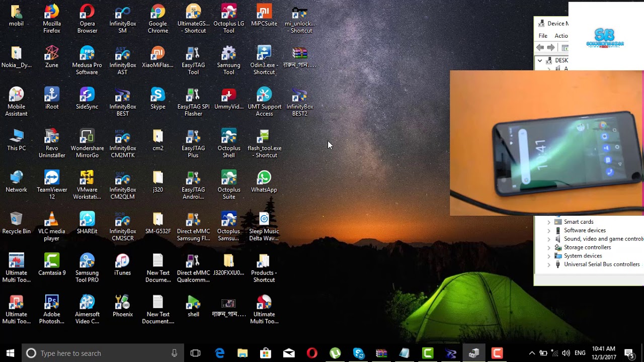644x362 pixels.
Task: Expand the Storage controllers category
Action: (x=549, y=247)
